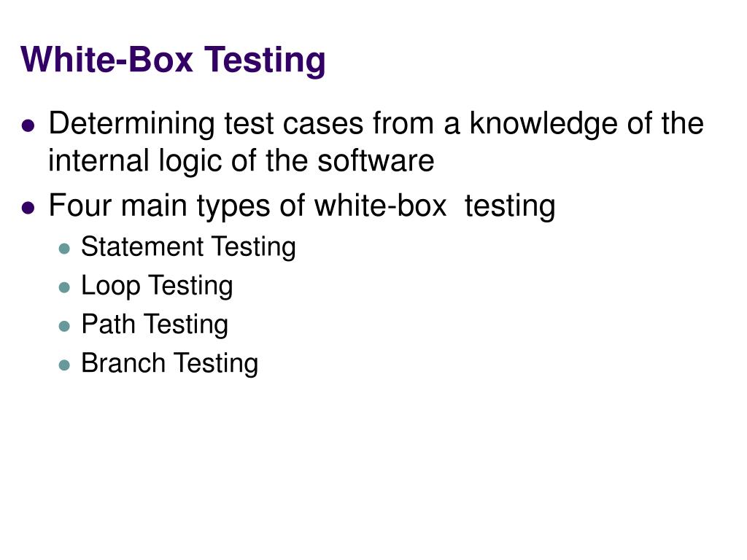Viewport: 747px width, 560px height.
Task: Click the teal bullet beside Branch Testing
Action: (64, 365)
